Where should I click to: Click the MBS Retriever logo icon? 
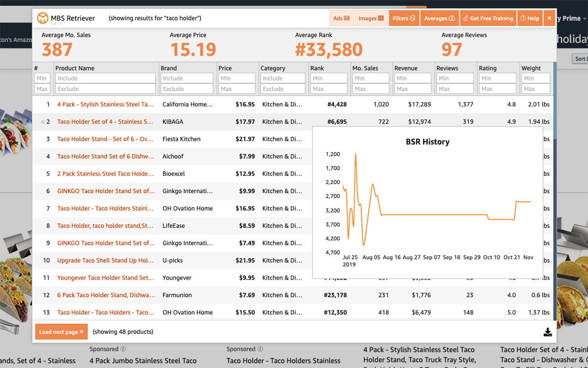tap(43, 18)
